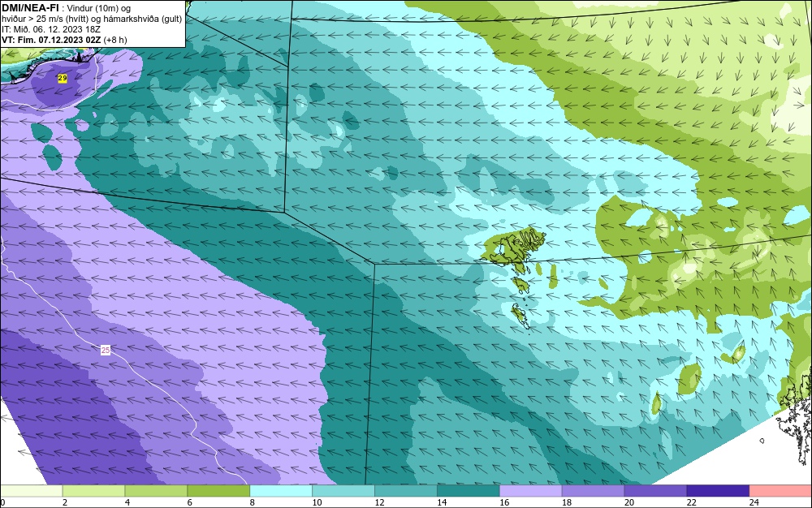Click the main Faroe Islands landmass outline

(516, 248)
